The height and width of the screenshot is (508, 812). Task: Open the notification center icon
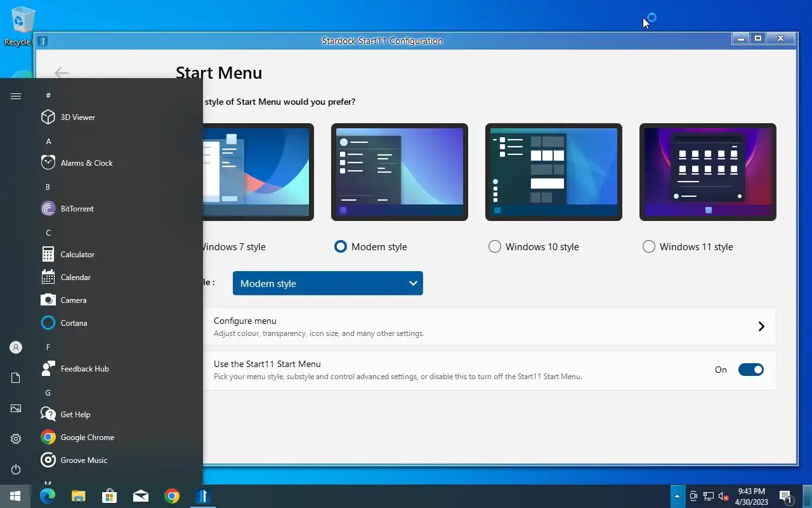point(785,496)
